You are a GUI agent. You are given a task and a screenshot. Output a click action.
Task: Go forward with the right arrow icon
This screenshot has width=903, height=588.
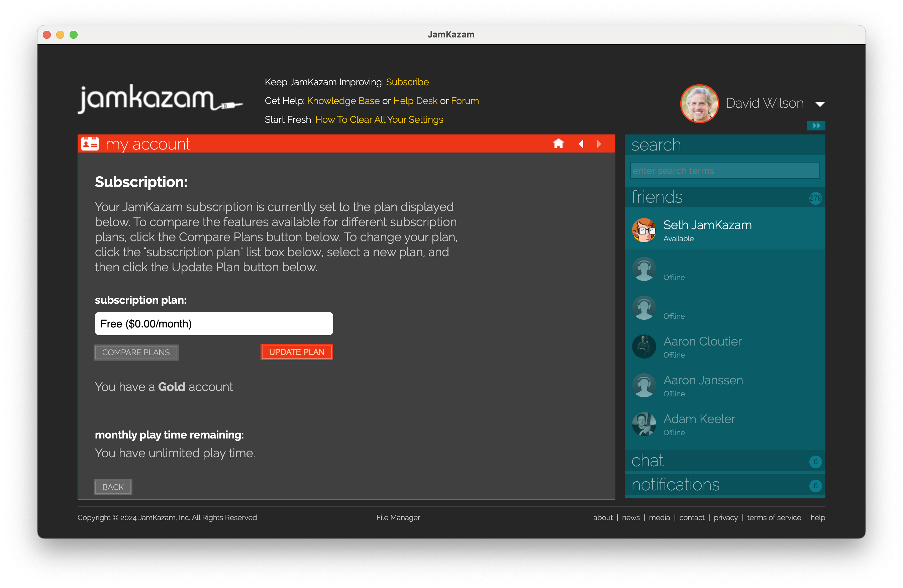click(x=599, y=144)
